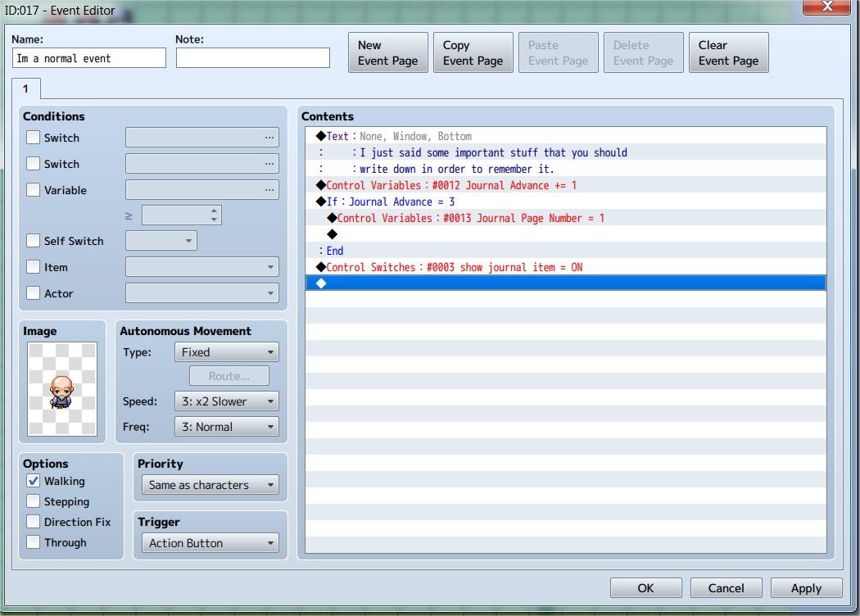Screen dimensions: 860x616
Task: Click the bald character sprite image
Action: point(62,389)
